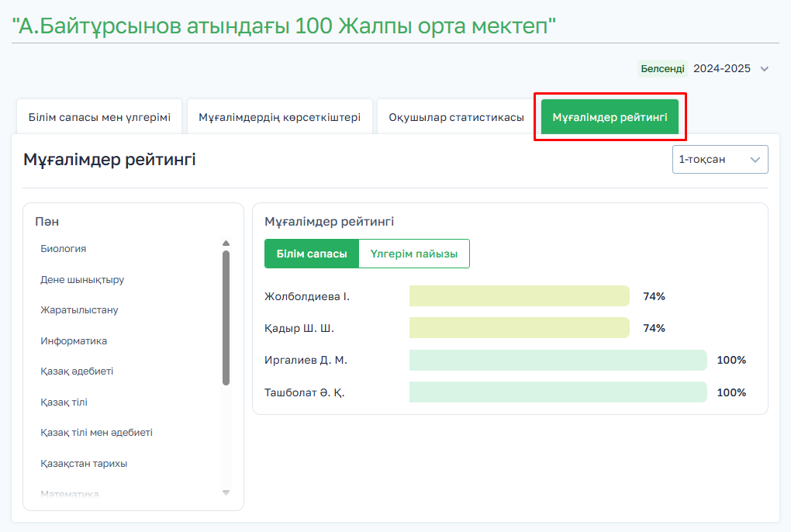Pick Информатика from the subject list
791x532 pixels.
pyautogui.click(x=74, y=341)
